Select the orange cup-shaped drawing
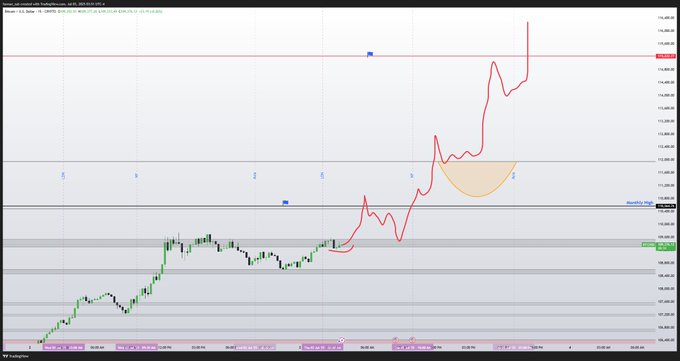 (477, 179)
